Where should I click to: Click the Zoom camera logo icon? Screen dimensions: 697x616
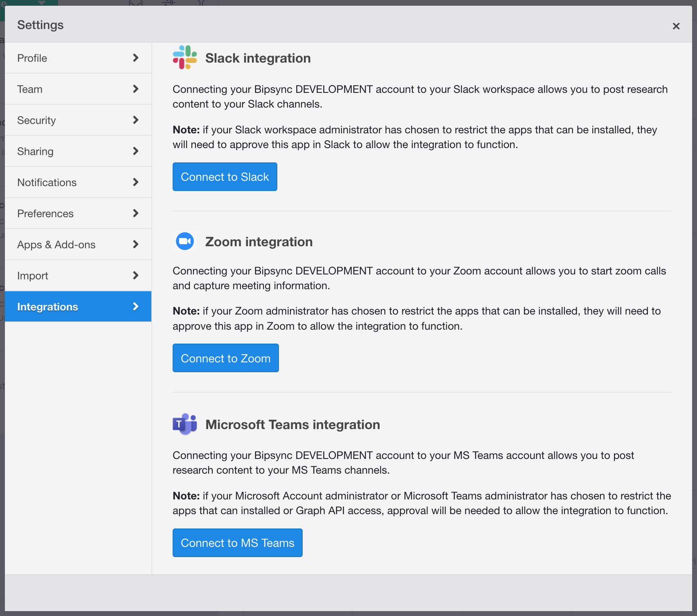tap(185, 241)
